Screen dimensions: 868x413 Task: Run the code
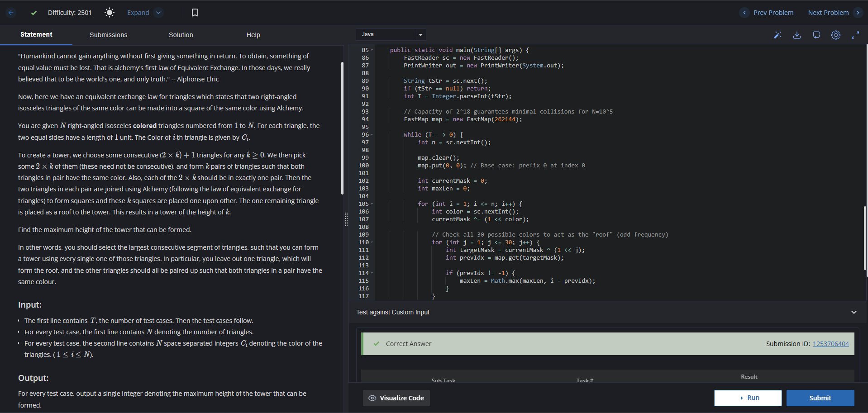pyautogui.click(x=748, y=398)
